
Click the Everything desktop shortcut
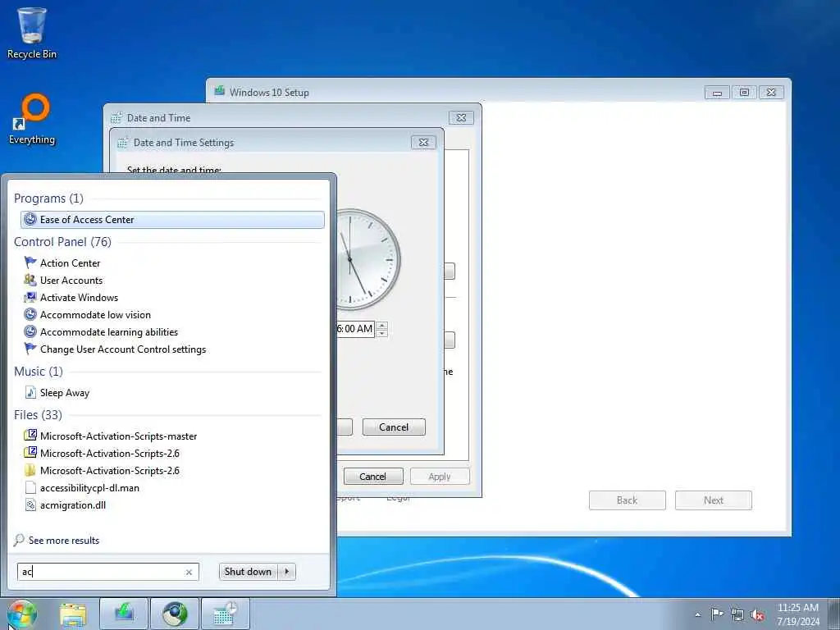point(32,120)
